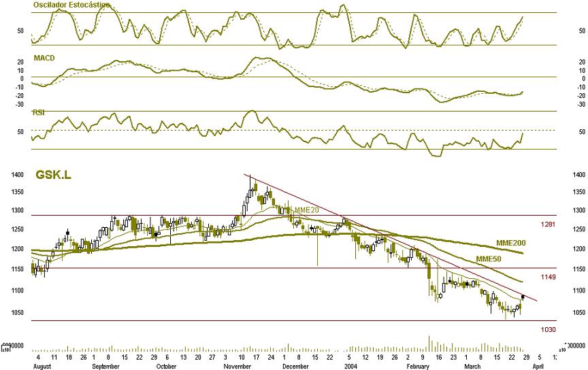Viewport: 588px width, 370px height.
Task: Select the MME200 moving average label
Action: [510, 243]
